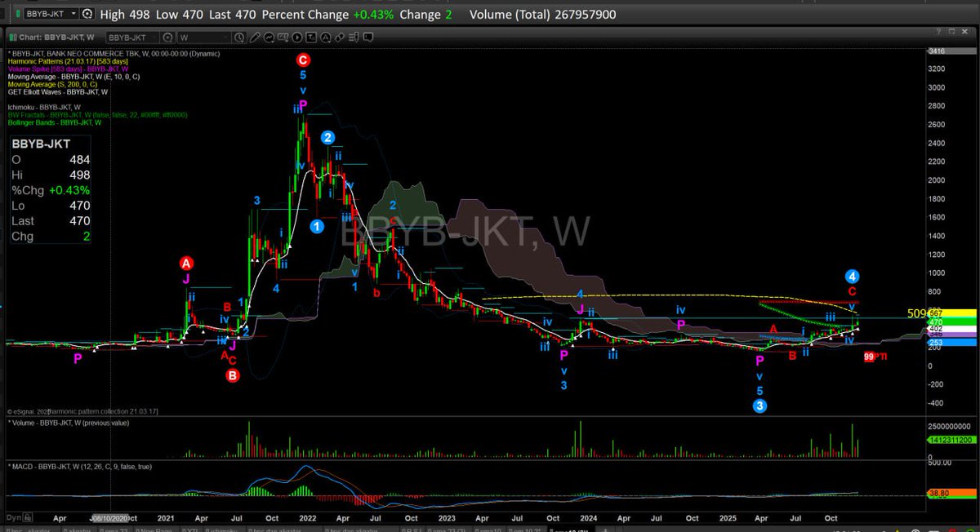Select the BW Fractals study label
Image resolution: width=980 pixels, height=532 pixels.
point(97,115)
